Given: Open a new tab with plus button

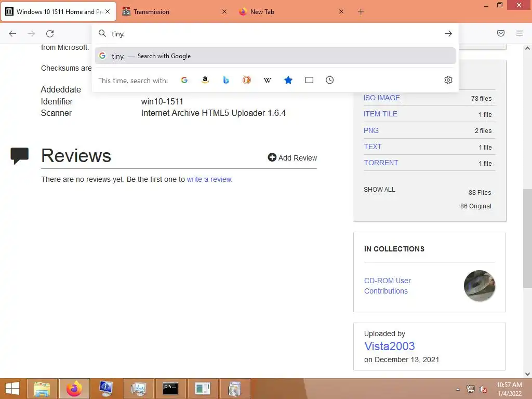Looking at the screenshot, I should (x=361, y=12).
